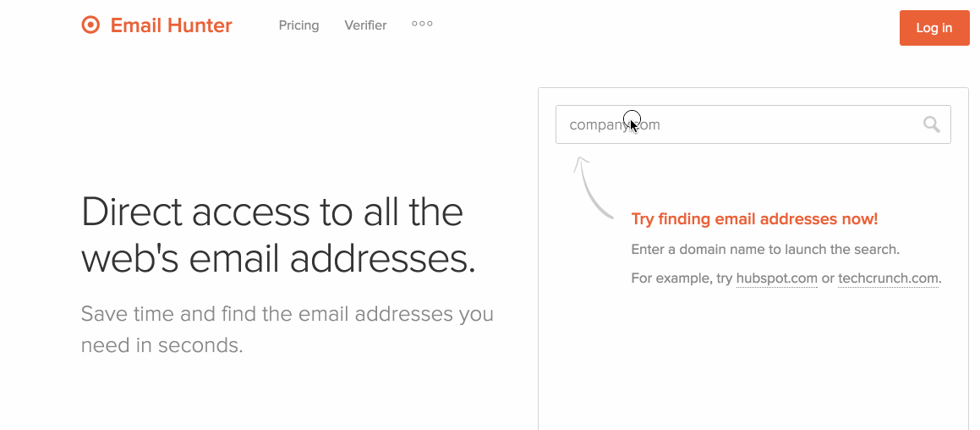The height and width of the screenshot is (430, 980).
Task: Click the "Direct access to all the" headline line
Action: coord(272,212)
